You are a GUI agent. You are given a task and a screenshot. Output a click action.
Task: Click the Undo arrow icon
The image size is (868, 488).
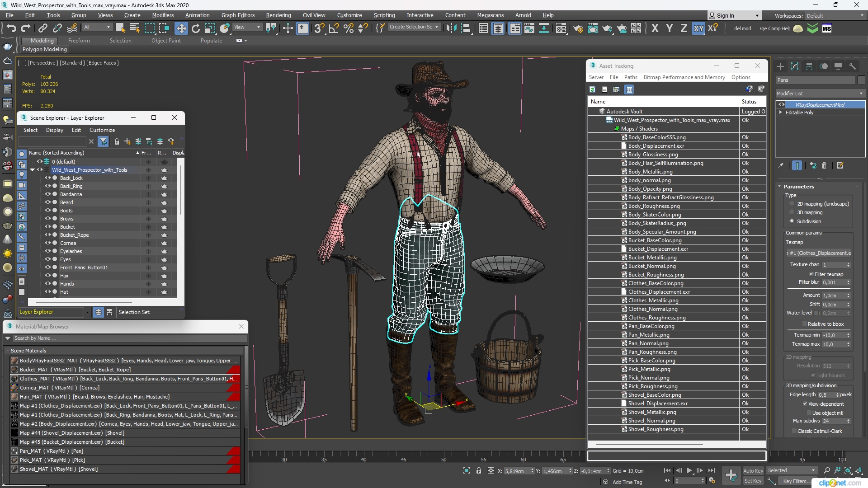11,28
